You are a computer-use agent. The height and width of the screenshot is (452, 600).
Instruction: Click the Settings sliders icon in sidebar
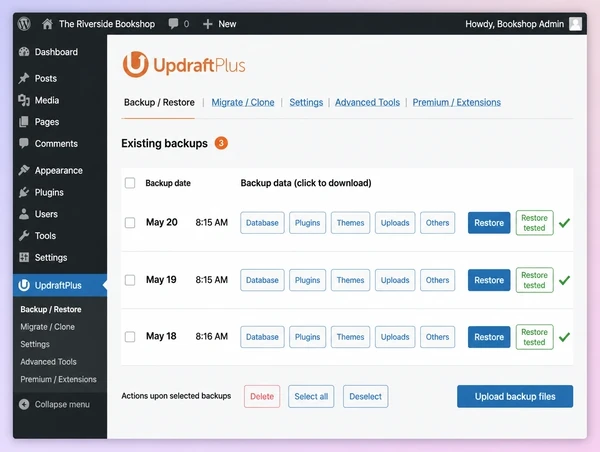[x=24, y=258]
